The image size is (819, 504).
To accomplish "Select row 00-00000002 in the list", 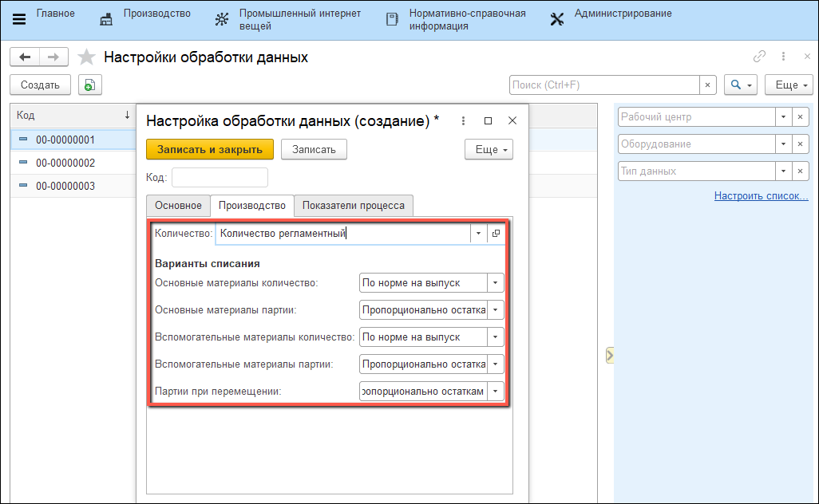I will pyautogui.click(x=65, y=163).
